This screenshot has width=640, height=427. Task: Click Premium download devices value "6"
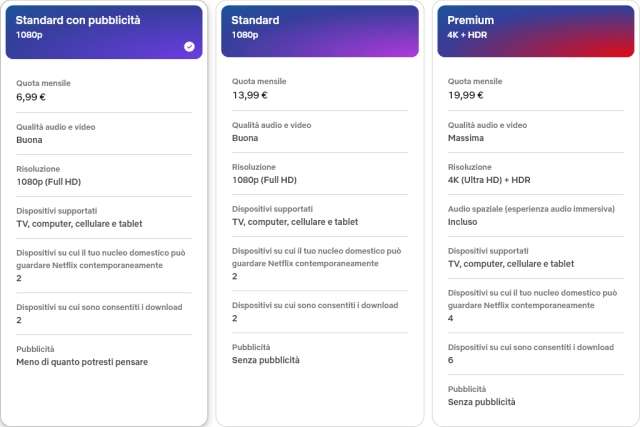[x=451, y=360]
